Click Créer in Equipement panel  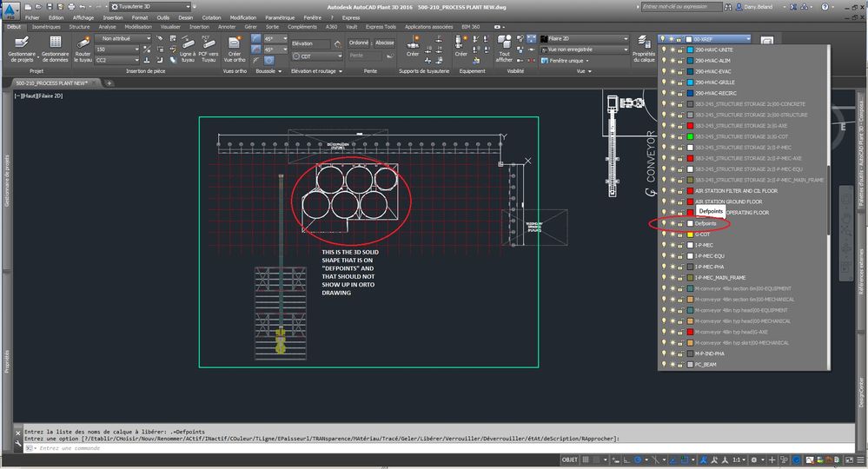click(461, 46)
